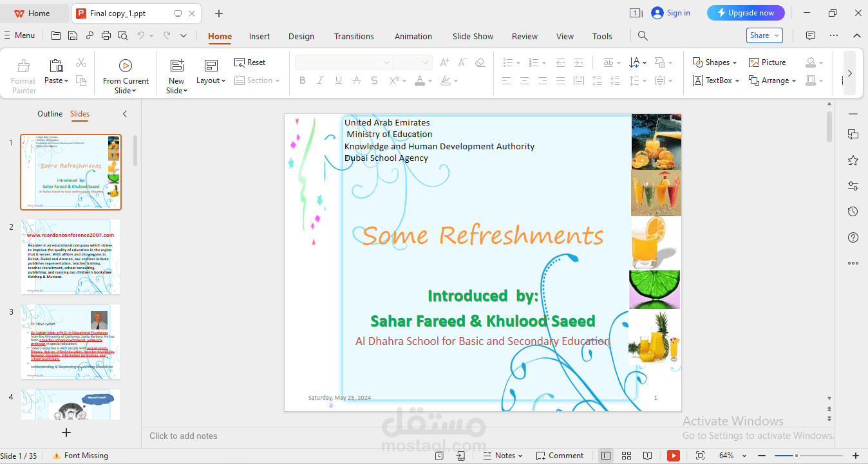Screen dimensions: 868x464
Task: Open the Outline tab in the side panel
Action: coord(50,114)
